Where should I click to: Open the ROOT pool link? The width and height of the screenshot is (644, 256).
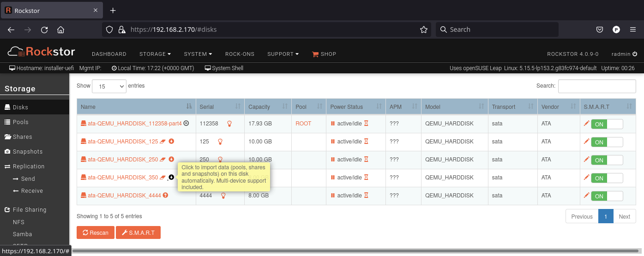coord(303,124)
